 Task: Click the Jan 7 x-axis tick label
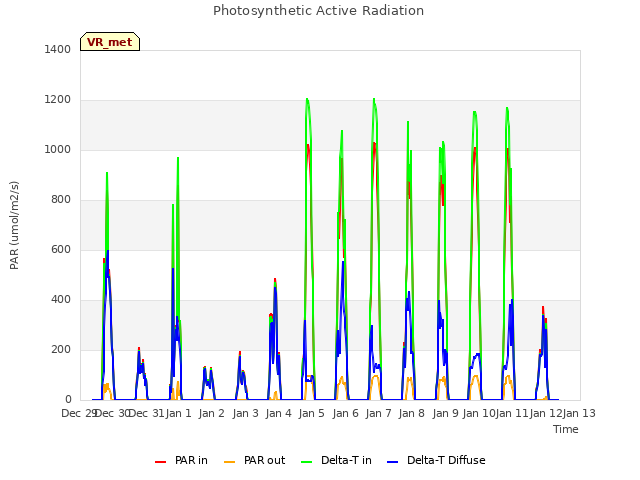pyautogui.click(x=378, y=413)
